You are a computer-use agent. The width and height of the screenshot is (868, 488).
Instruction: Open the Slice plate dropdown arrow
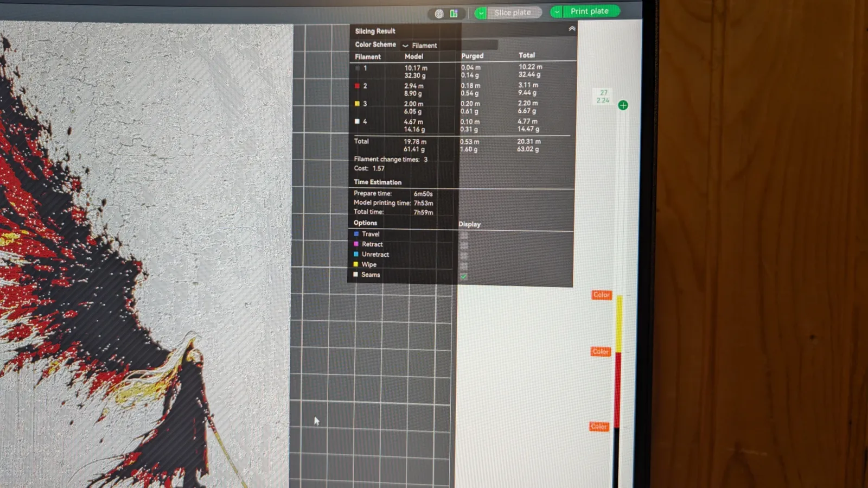coord(481,13)
